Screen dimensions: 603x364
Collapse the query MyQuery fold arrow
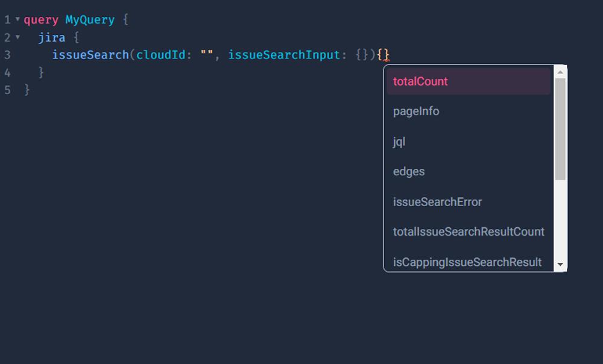click(17, 19)
